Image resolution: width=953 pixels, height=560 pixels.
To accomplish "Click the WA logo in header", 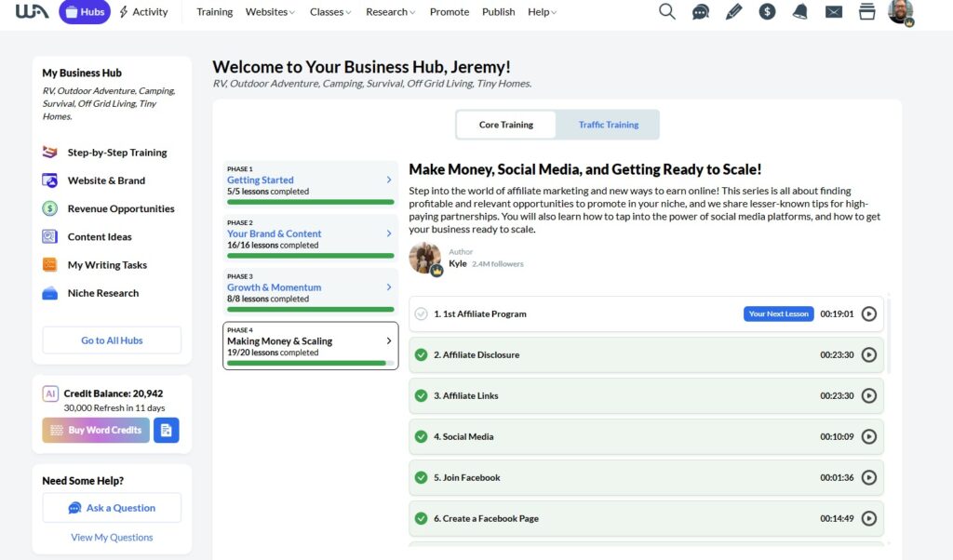I will 32,11.
